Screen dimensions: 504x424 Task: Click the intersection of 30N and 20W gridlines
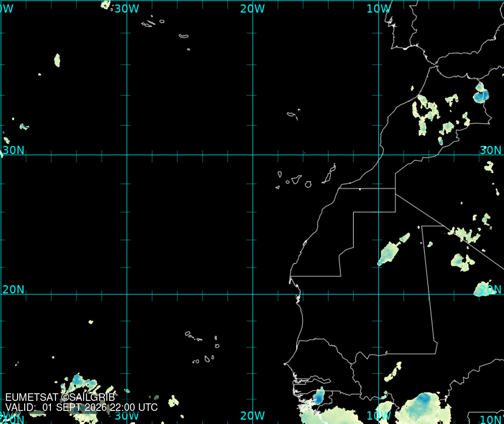tap(253, 155)
